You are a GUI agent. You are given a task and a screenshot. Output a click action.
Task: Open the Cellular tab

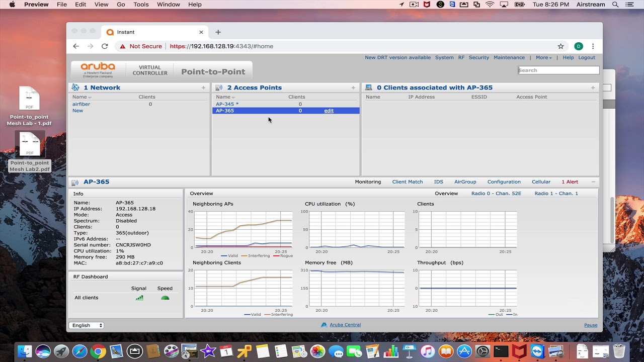tap(541, 182)
